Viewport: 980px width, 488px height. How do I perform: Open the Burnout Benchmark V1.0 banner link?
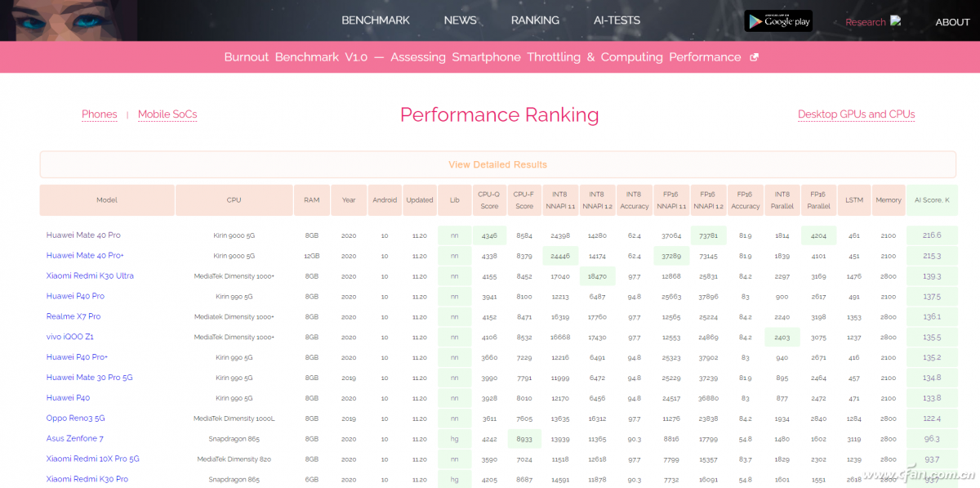tap(483, 57)
